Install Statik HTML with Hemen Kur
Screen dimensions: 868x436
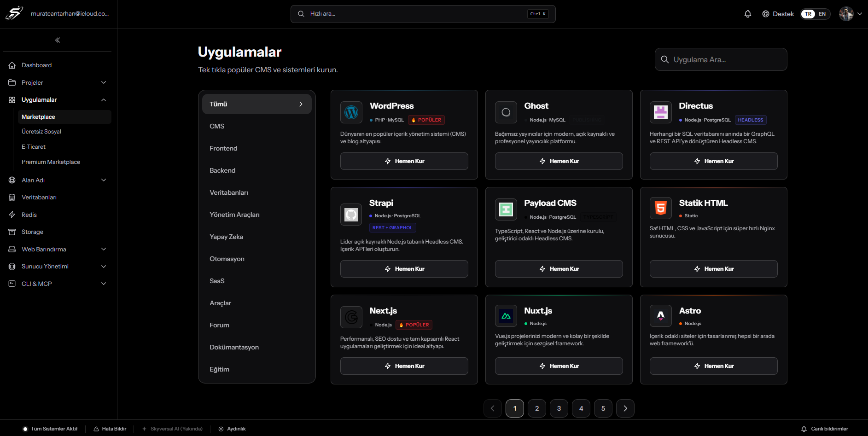(714, 269)
